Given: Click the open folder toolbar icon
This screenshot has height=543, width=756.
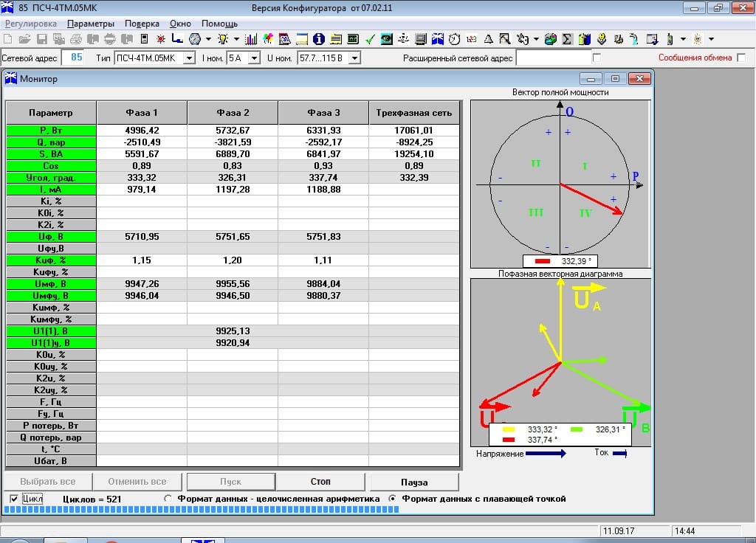Looking at the screenshot, I should coord(24,38).
